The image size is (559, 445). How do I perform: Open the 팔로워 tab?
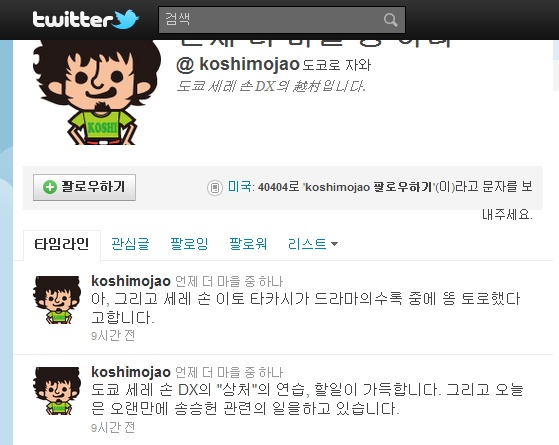point(248,244)
